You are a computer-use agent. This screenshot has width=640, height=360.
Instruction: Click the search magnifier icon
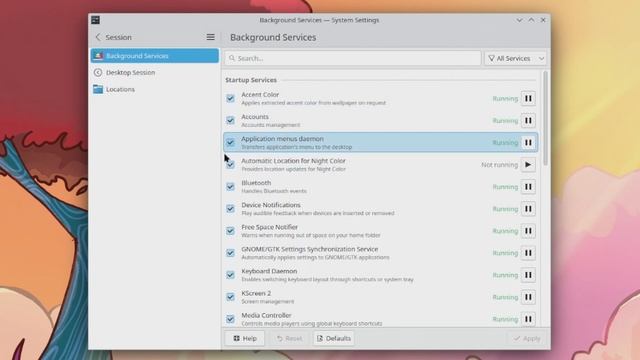232,58
